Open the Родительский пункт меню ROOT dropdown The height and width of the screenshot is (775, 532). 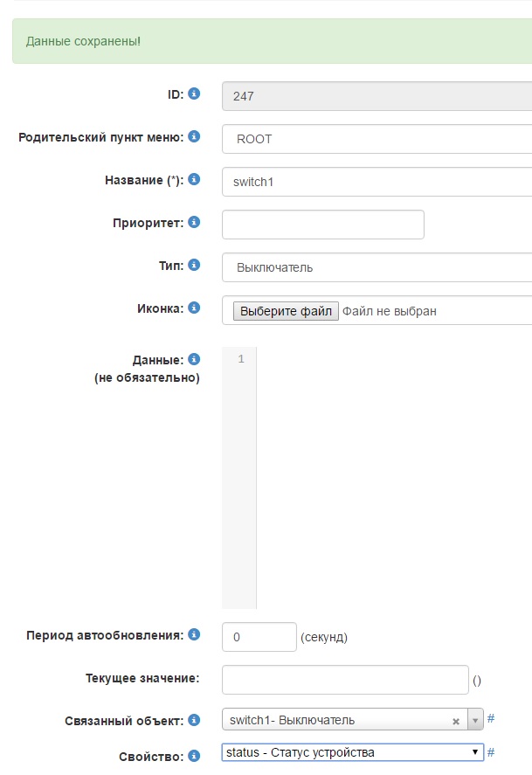[377, 139]
